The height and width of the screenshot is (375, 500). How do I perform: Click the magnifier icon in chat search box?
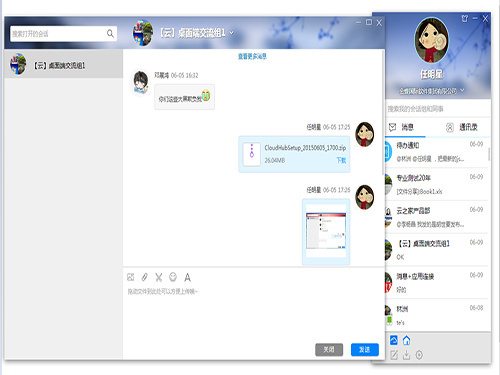(x=110, y=33)
